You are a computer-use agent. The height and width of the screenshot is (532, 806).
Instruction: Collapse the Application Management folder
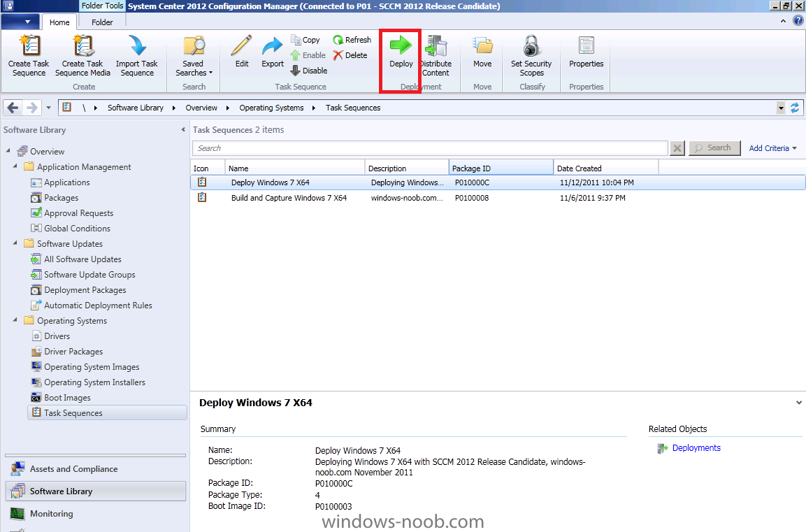point(15,166)
